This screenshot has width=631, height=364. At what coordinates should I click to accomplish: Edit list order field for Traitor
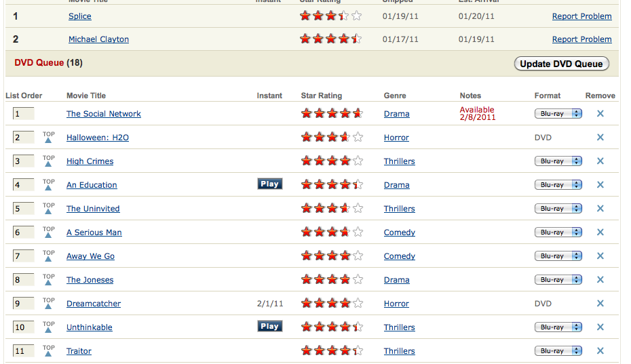point(23,351)
